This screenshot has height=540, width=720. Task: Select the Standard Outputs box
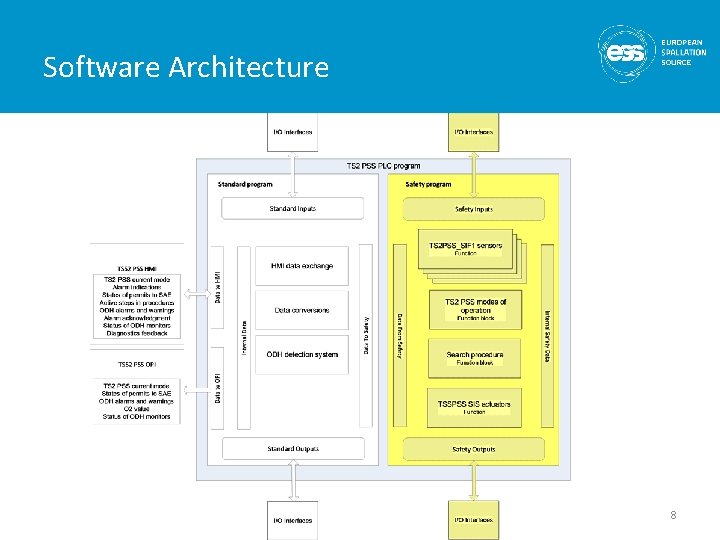click(293, 449)
